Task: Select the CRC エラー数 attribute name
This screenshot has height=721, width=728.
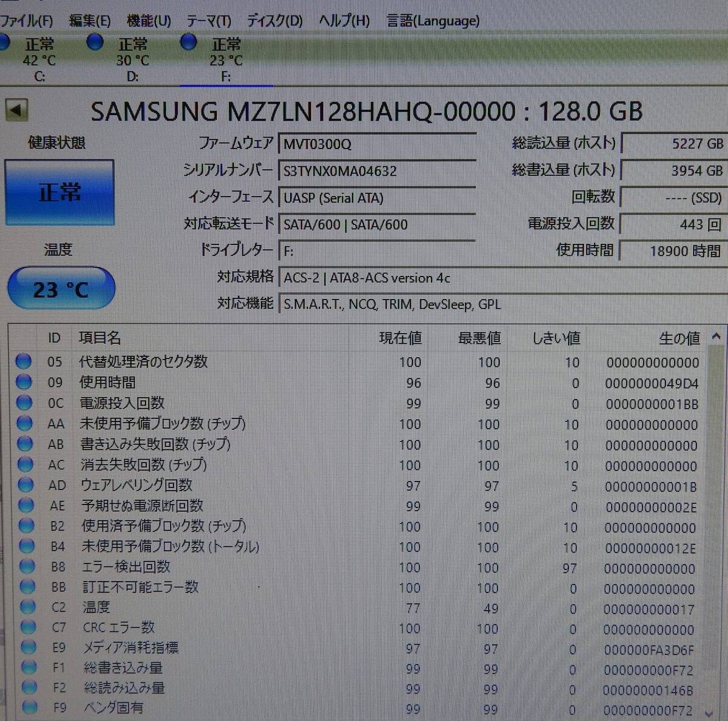Action: pos(119,627)
